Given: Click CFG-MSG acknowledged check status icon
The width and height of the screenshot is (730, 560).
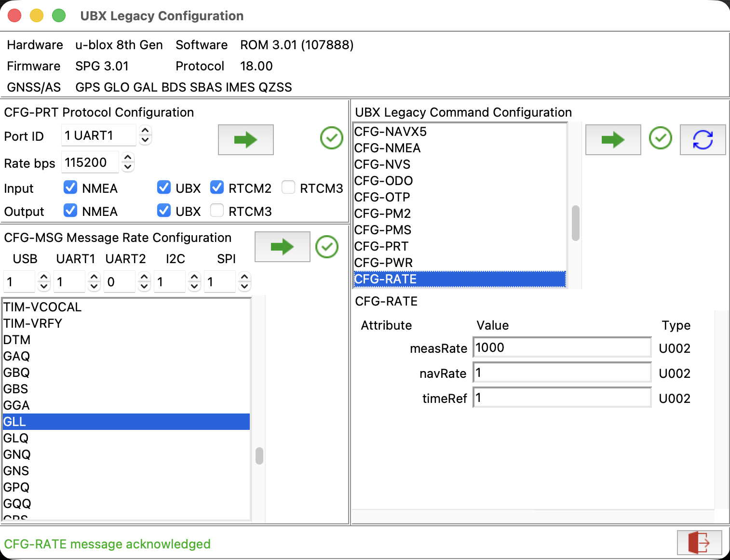Looking at the screenshot, I should coord(327,246).
